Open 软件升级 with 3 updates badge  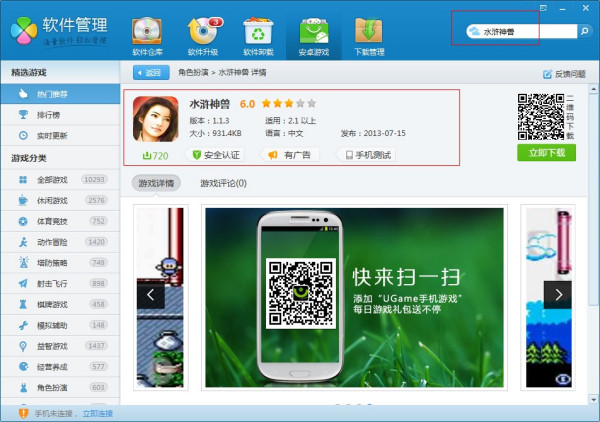pyautogui.click(x=203, y=37)
